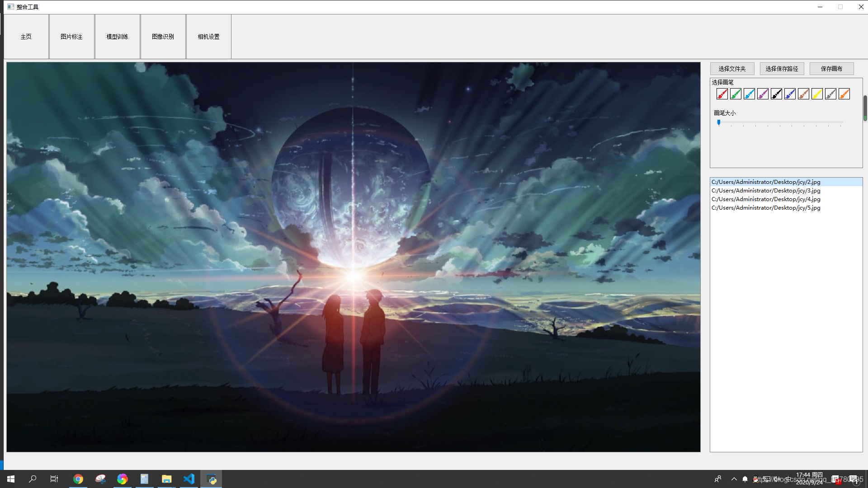Image resolution: width=868 pixels, height=488 pixels.
Task: Select the yellow paintbrush
Action: [x=817, y=94]
